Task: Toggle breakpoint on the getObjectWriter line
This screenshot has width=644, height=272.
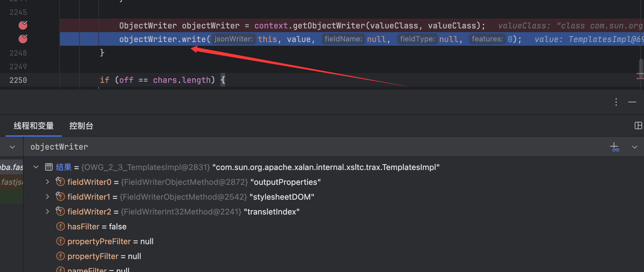Action: click(x=23, y=25)
